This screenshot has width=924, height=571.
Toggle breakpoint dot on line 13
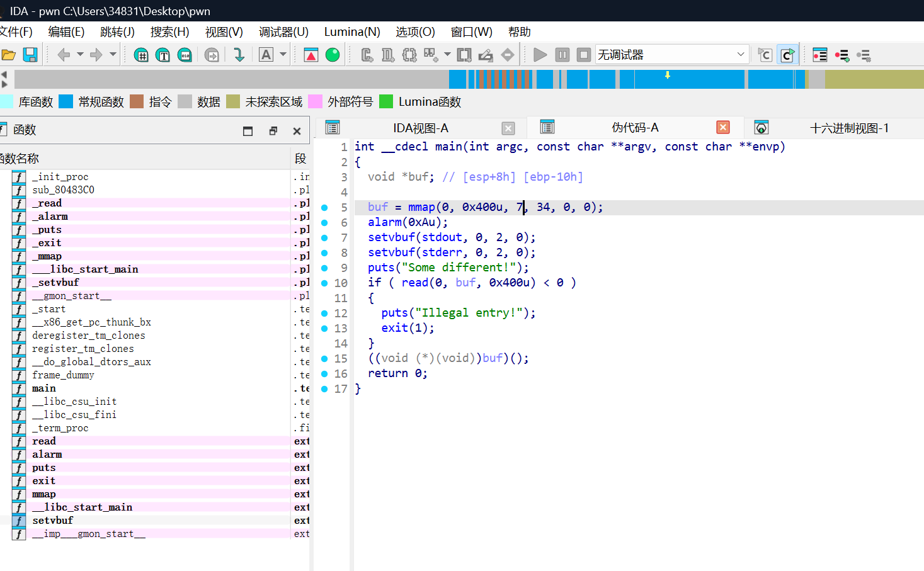pyautogui.click(x=324, y=328)
